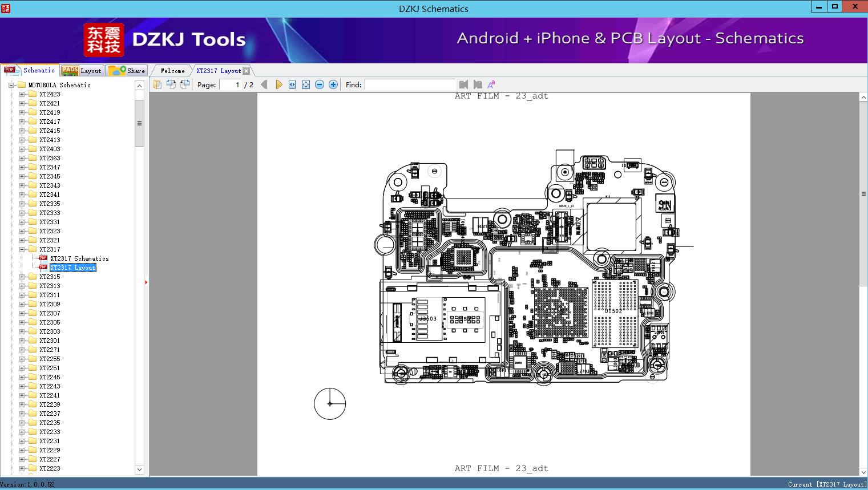Collapse the MOTOROLA Schematic root node

[11, 85]
